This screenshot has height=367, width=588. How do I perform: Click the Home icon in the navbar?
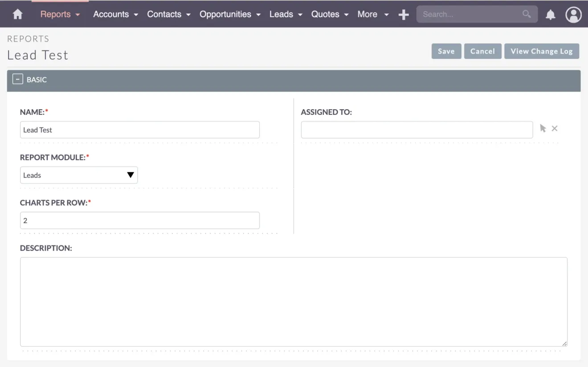click(17, 14)
